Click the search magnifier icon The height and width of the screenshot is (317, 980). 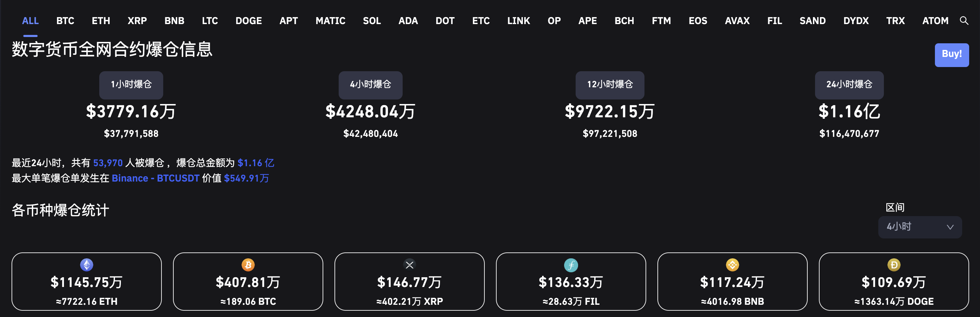tap(964, 21)
